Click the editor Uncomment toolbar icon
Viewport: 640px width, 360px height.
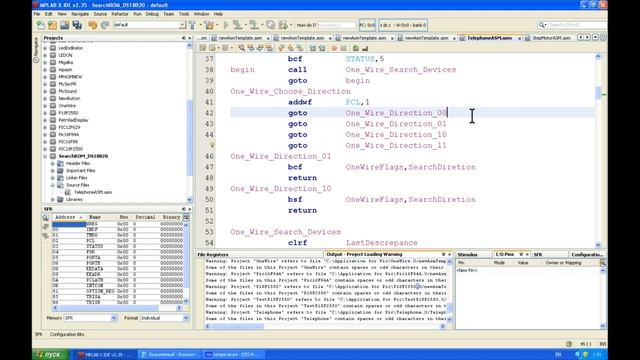(x=365, y=48)
